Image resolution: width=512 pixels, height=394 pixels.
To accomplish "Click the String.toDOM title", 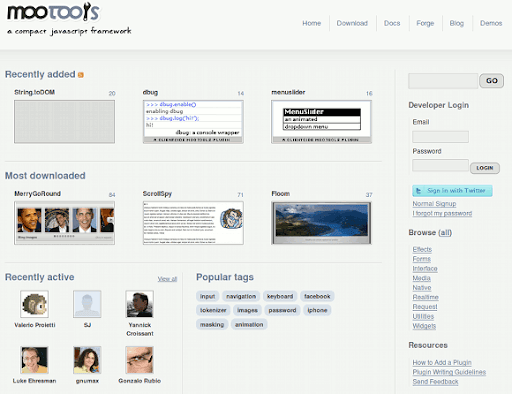I will pyautogui.click(x=34, y=92).
